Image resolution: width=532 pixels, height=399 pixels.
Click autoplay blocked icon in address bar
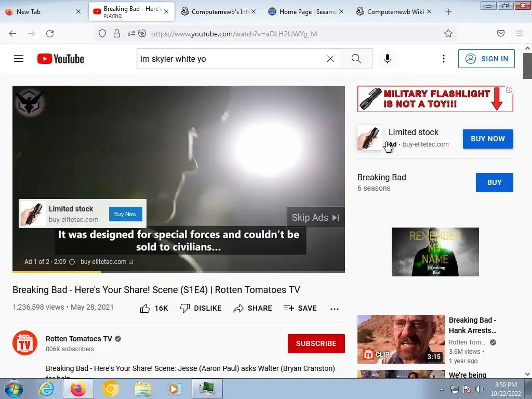pyautogui.click(x=142, y=33)
